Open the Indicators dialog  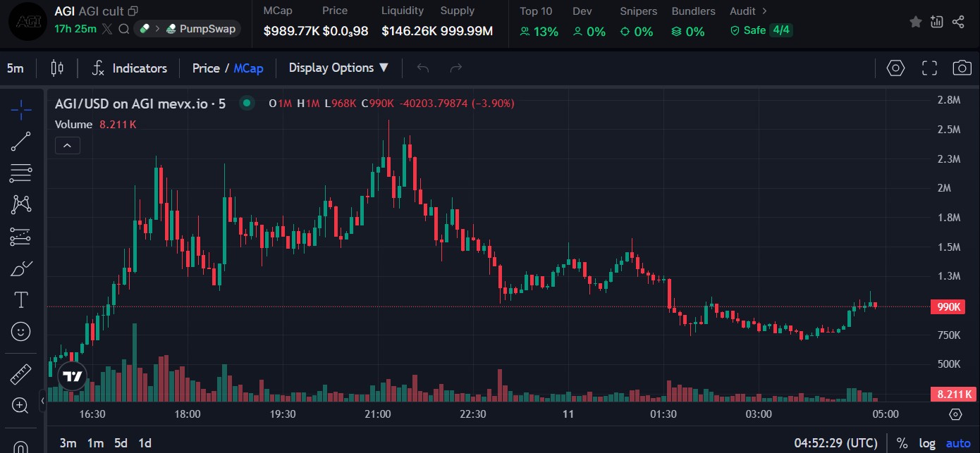click(130, 68)
